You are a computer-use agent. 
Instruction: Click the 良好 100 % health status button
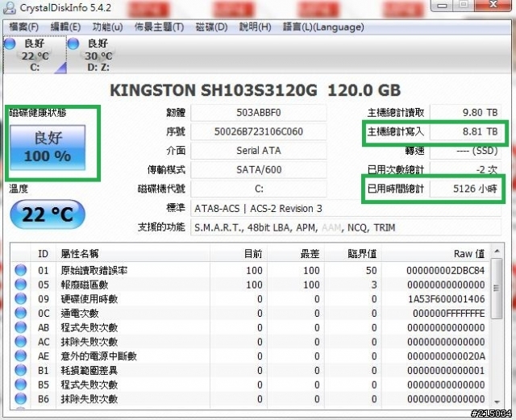point(48,148)
